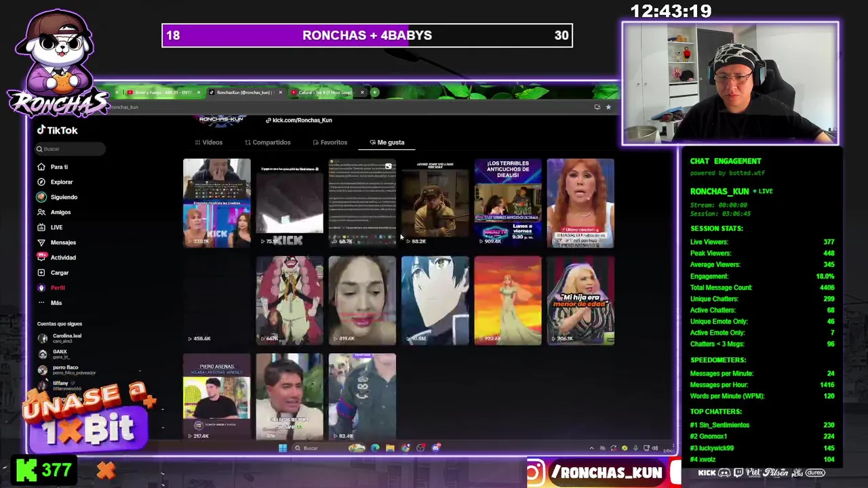The height and width of the screenshot is (488, 868).
Task: Click the Para ti home icon
Action: click(x=41, y=167)
